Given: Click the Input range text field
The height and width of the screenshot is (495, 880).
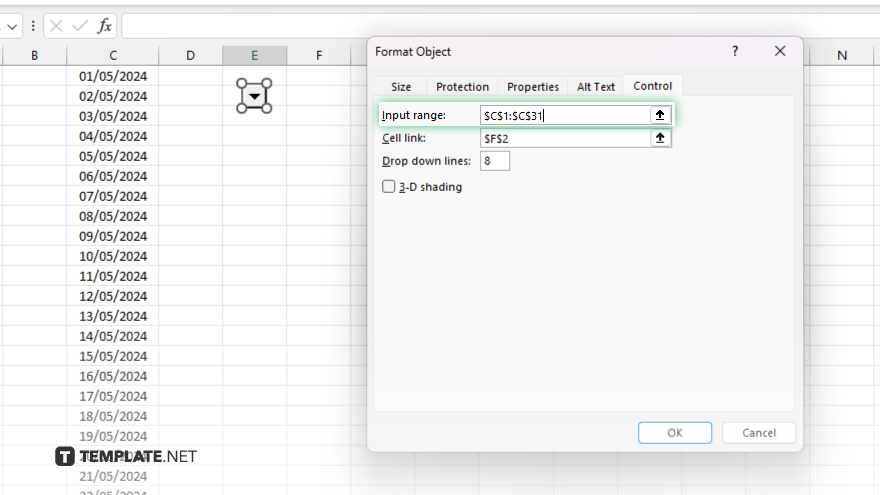Looking at the screenshot, I should click(x=565, y=115).
